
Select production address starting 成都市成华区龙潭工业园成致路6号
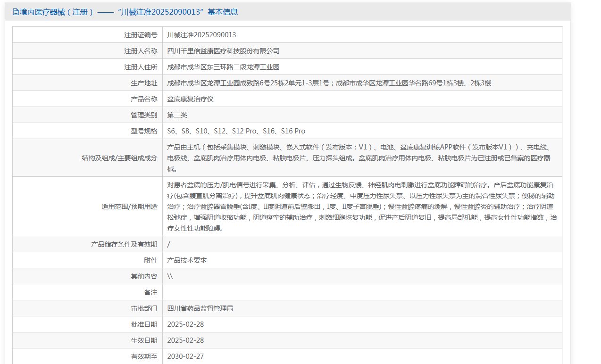click(x=329, y=83)
